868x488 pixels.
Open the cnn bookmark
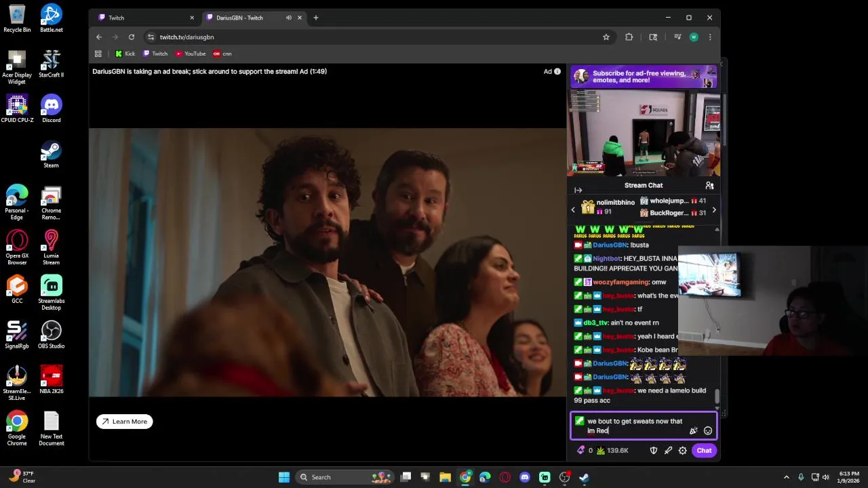(x=222, y=54)
